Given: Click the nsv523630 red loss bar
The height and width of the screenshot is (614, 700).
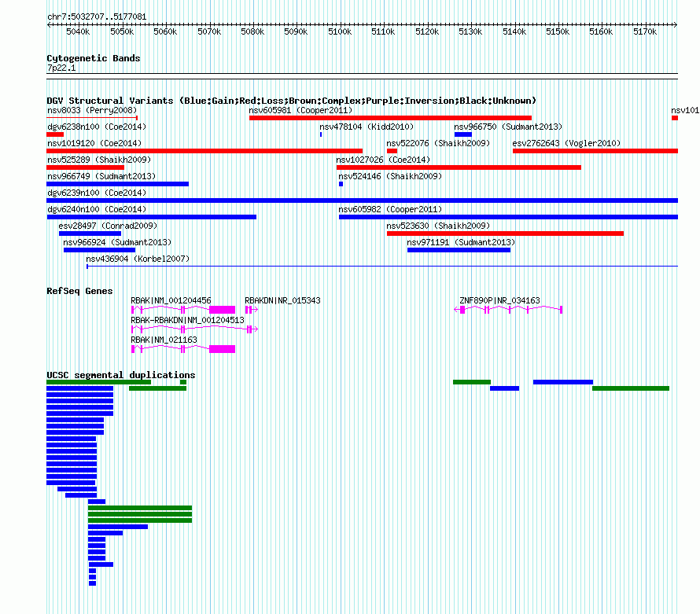Looking at the screenshot, I should coord(505,233).
